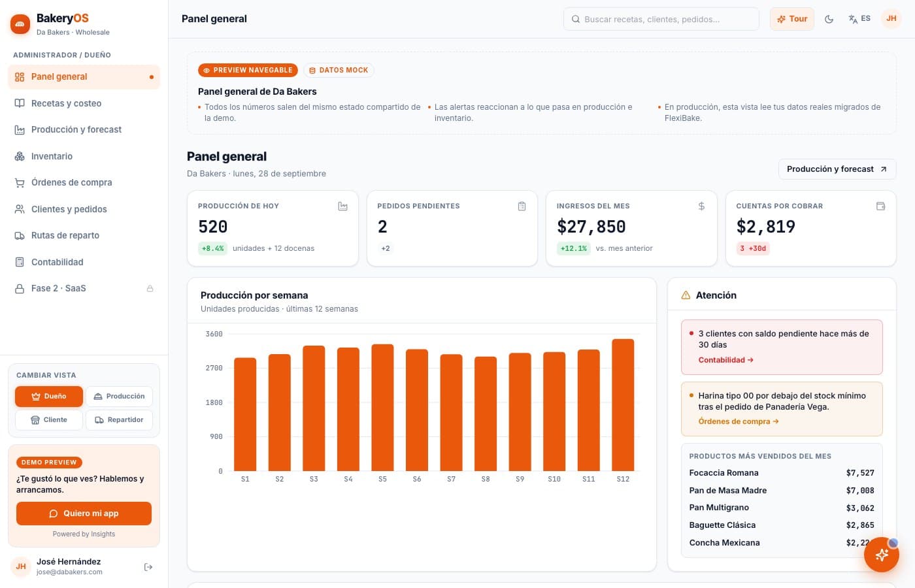Click the clipboard icon in Pedidos pendientes
This screenshot has height=588, width=915.
[x=522, y=206]
